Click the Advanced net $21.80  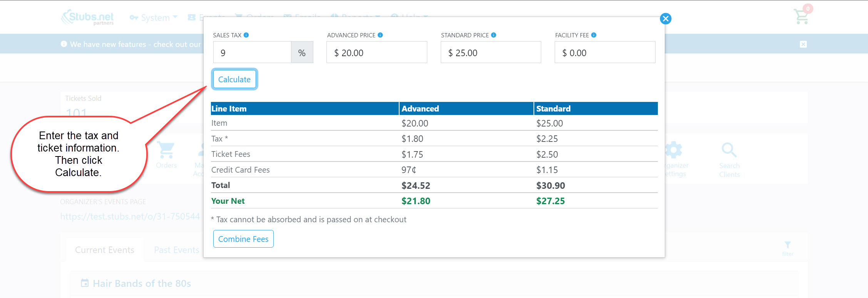pos(416,201)
